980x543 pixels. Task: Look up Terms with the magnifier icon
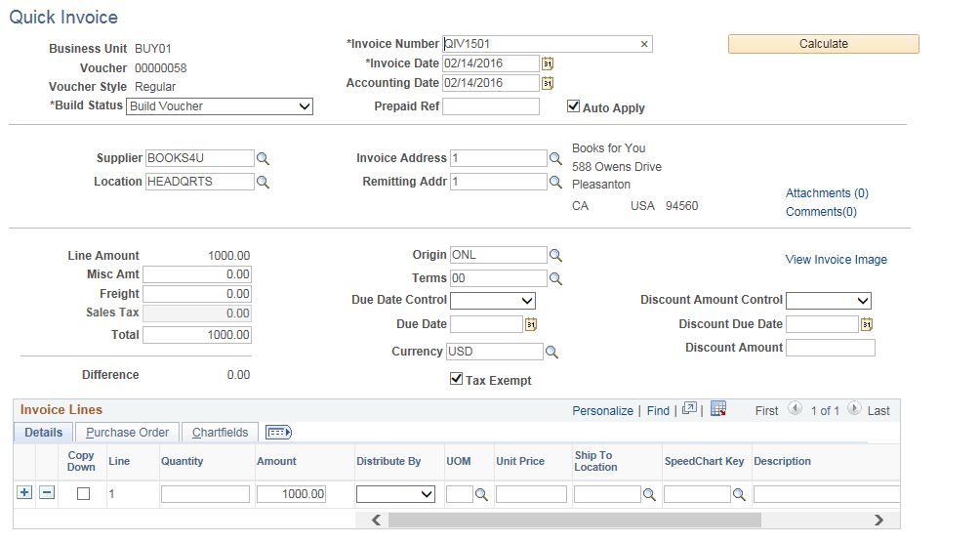(x=555, y=279)
